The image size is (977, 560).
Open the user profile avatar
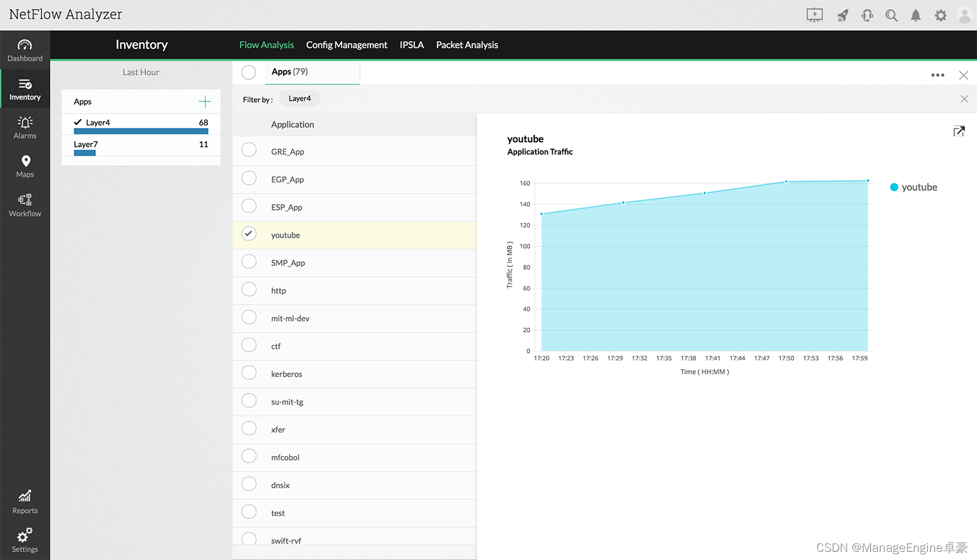coord(964,15)
